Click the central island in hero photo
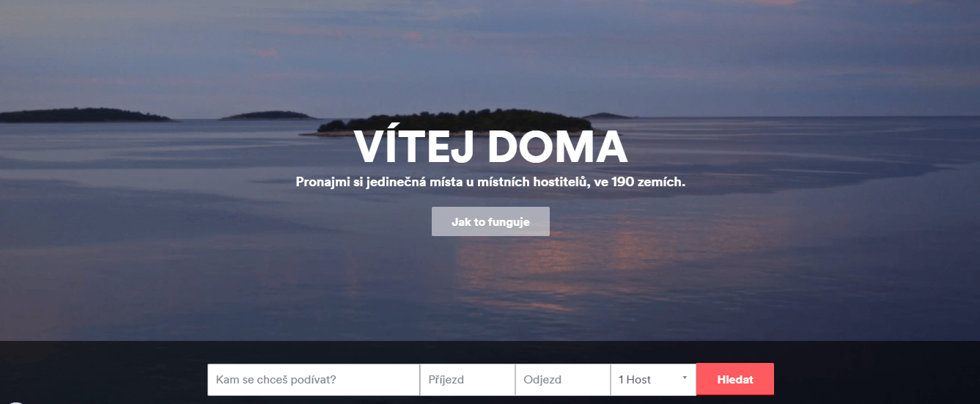980x404 pixels. tap(454, 122)
